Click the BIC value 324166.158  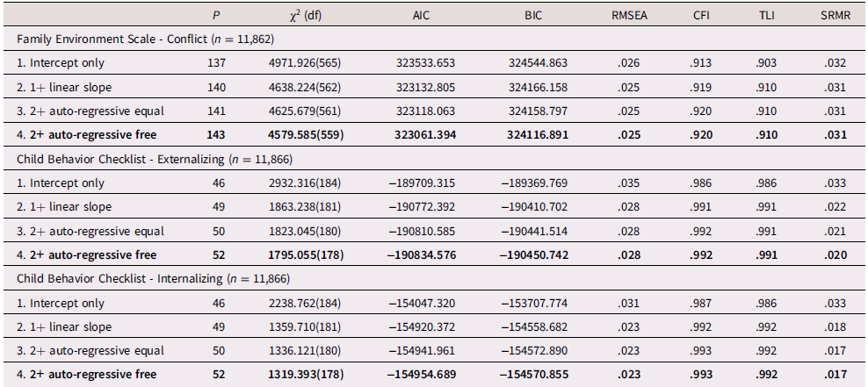coord(544,87)
